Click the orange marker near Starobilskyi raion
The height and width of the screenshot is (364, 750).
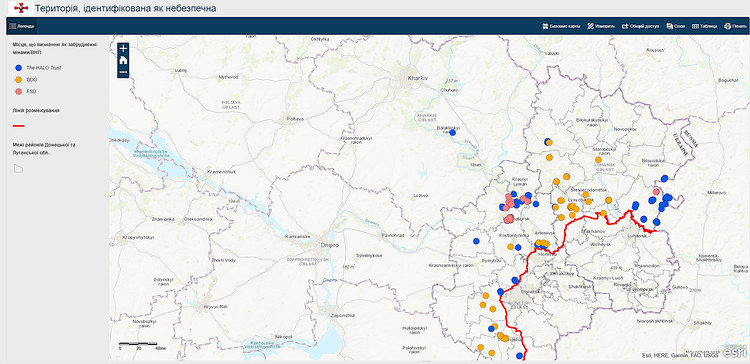coord(598,160)
